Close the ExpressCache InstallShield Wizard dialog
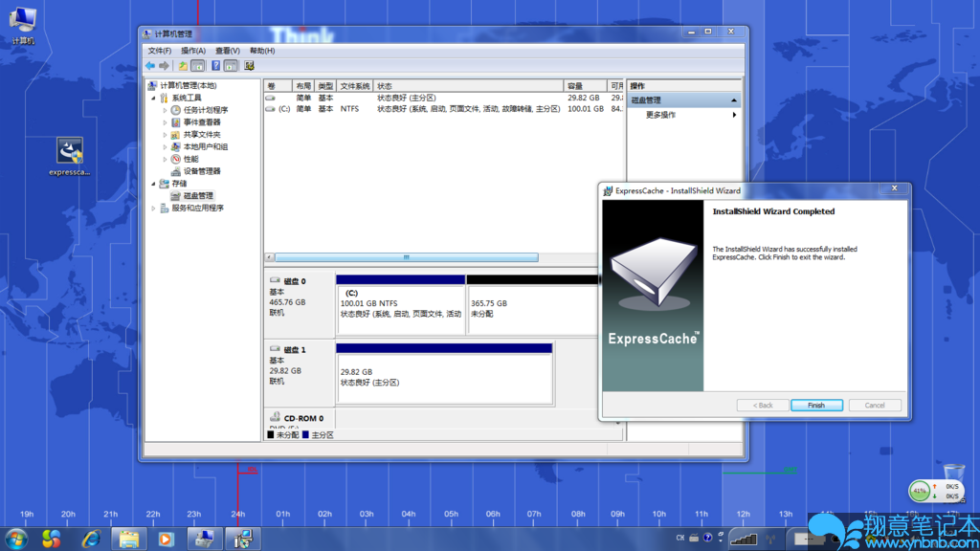The image size is (980, 551). 895,188
